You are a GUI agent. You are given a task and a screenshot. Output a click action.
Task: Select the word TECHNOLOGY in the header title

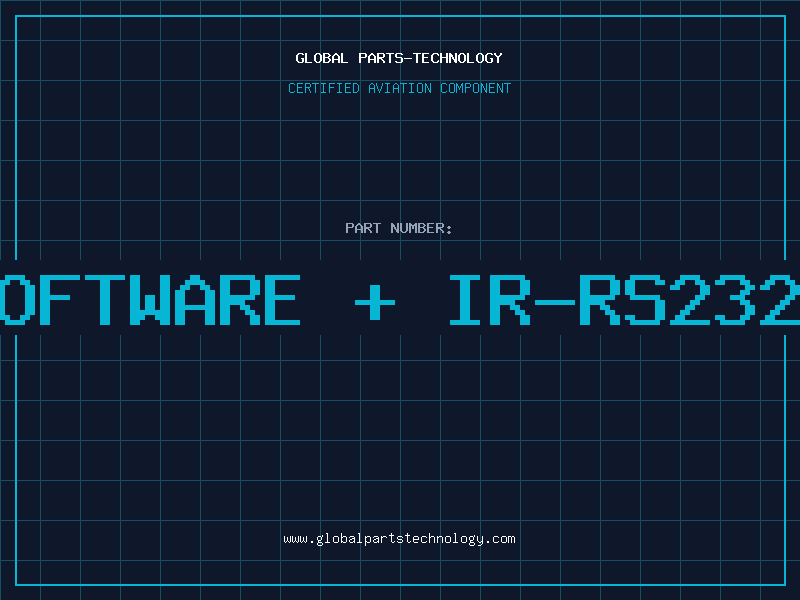point(458,58)
